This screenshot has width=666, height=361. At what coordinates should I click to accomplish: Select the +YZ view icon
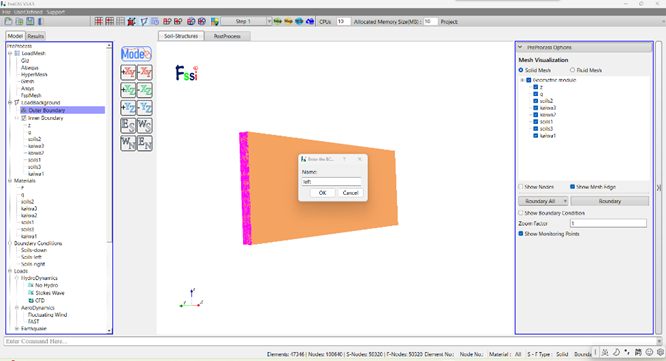[x=128, y=108]
